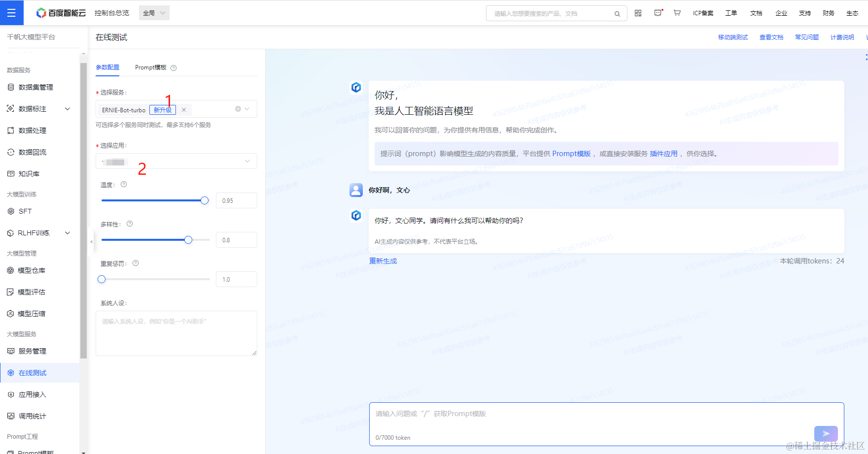Adjust the 多样性 slider handle
This screenshot has height=454, width=868.
pos(188,240)
